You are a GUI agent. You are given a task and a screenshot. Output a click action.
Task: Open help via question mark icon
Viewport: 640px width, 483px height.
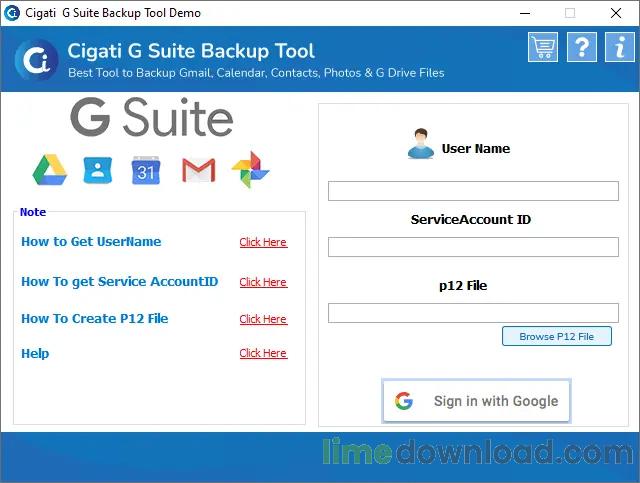click(581, 47)
